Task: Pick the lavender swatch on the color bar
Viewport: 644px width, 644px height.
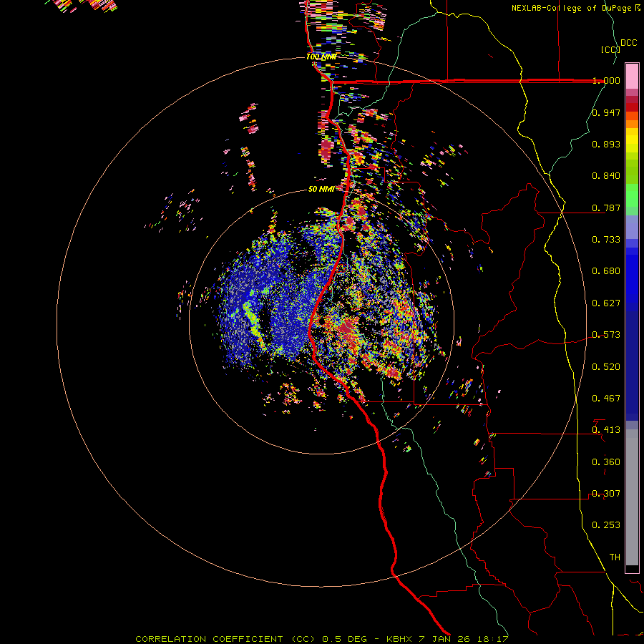Action: click(x=632, y=227)
